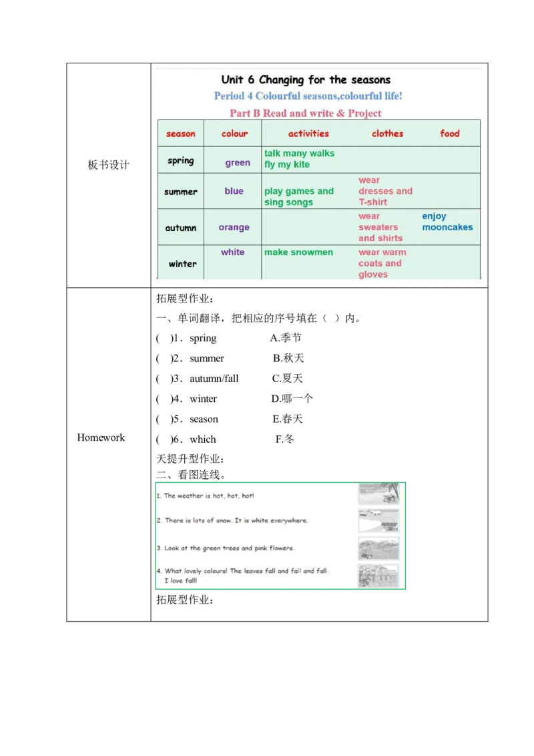Click sentence 2 about lots of snow
Viewport: 534px width, 756px height.
(233, 520)
